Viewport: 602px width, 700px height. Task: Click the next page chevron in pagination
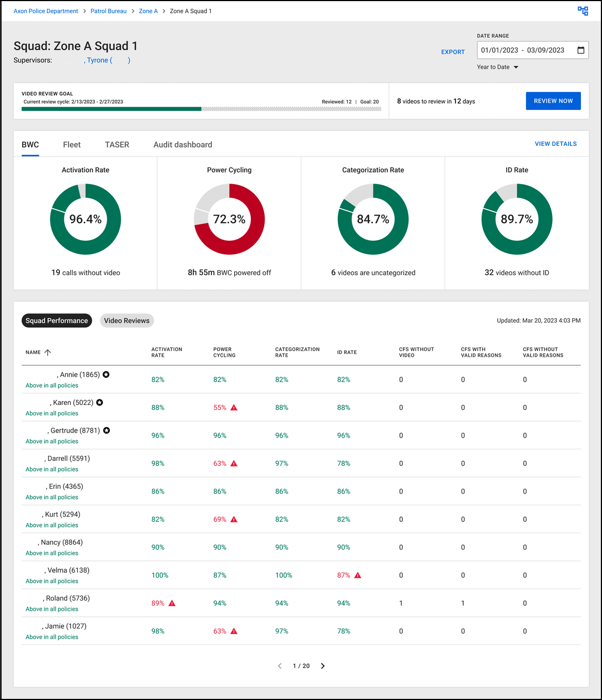pos(322,666)
